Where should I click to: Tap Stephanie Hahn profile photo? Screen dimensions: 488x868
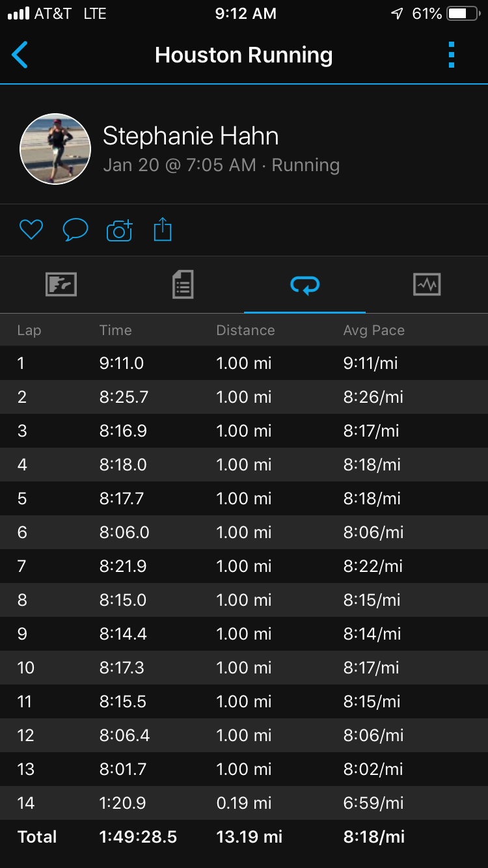[x=55, y=149]
